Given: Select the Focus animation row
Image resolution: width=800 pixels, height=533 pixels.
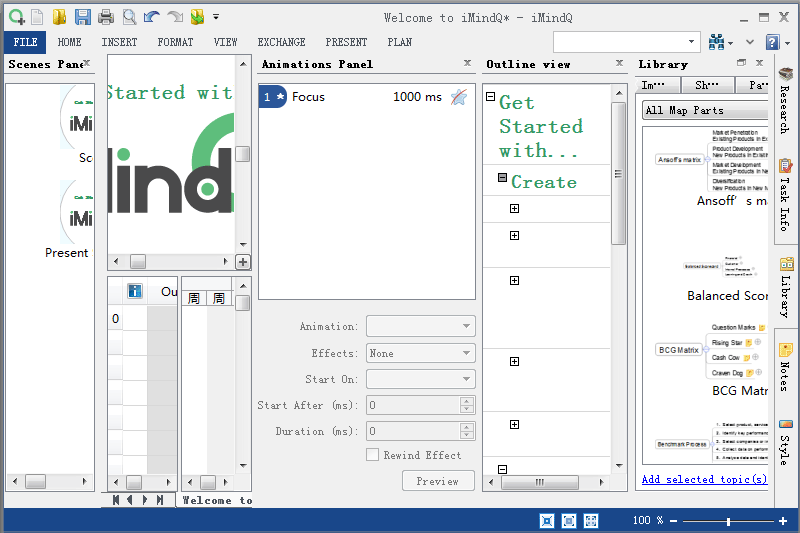Looking at the screenshot, I should 366,96.
